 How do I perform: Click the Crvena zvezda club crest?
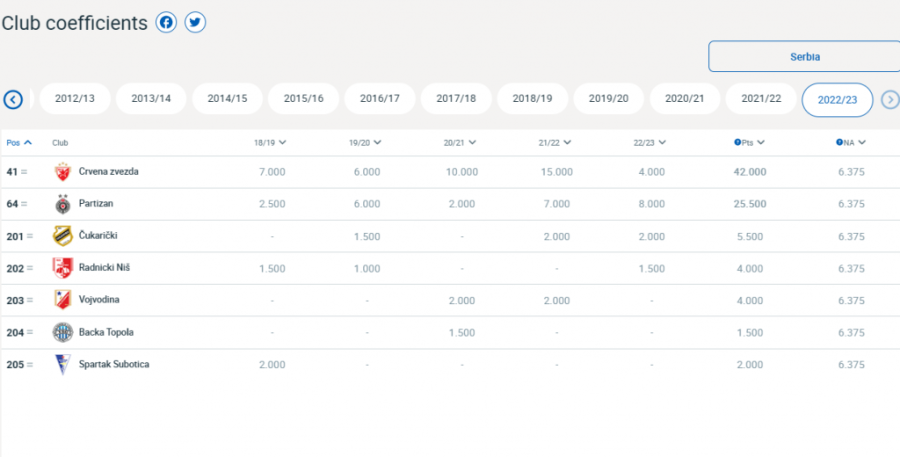[63, 172]
